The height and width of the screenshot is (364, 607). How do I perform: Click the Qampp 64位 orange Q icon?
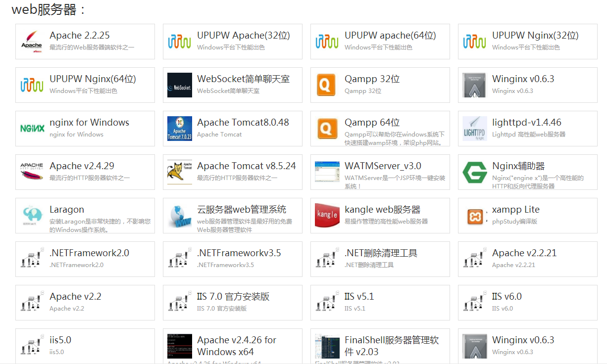327,129
